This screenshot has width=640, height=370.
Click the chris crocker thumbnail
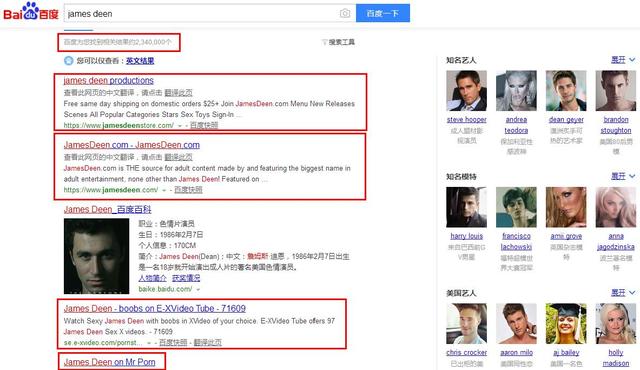(466, 323)
